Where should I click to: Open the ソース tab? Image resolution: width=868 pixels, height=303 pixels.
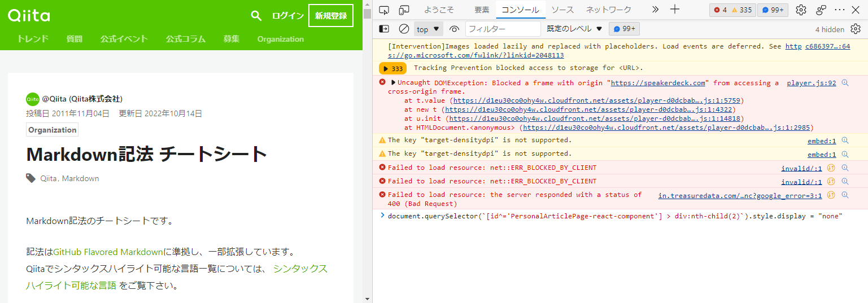click(x=562, y=10)
